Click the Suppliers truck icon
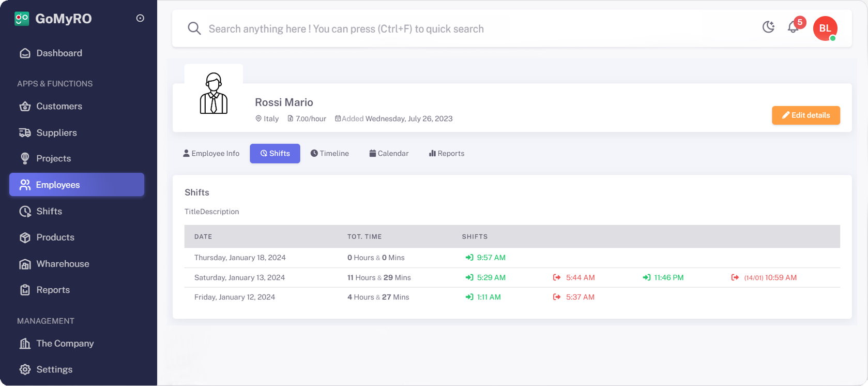 [x=25, y=133]
